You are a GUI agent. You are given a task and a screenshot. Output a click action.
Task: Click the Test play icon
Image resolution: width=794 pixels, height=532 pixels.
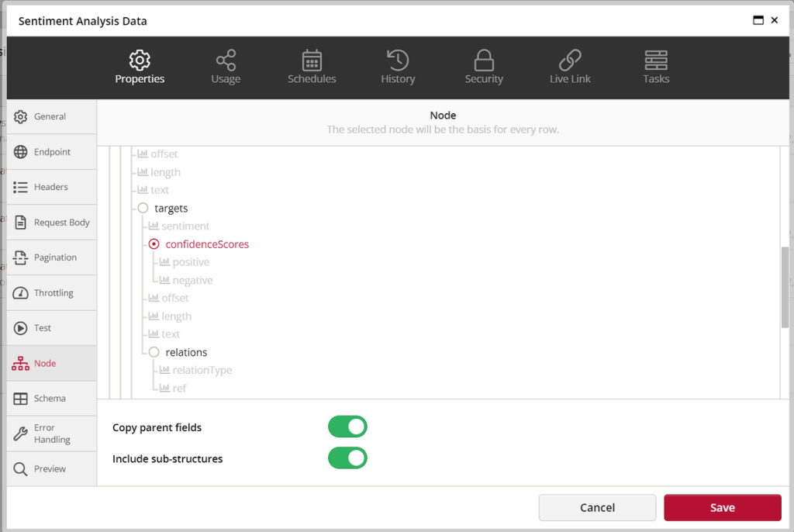[x=20, y=328]
